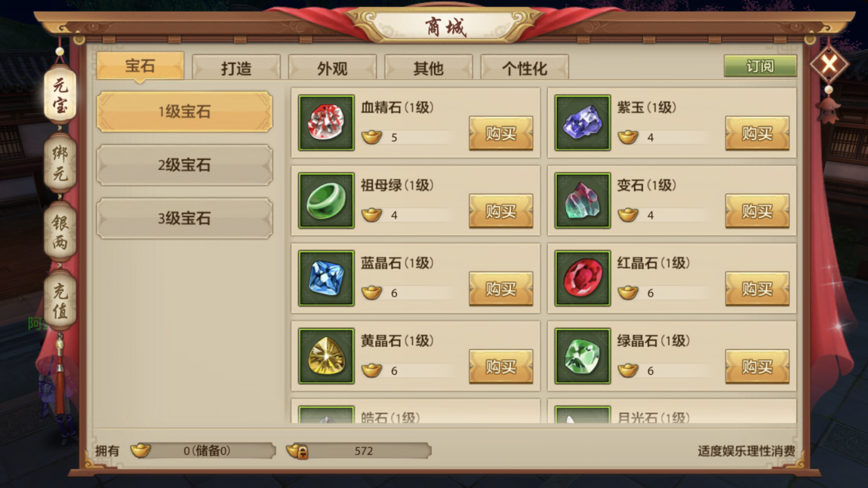This screenshot has width=868, height=488.
Task: Switch to the 外观 tab
Action: coord(332,68)
